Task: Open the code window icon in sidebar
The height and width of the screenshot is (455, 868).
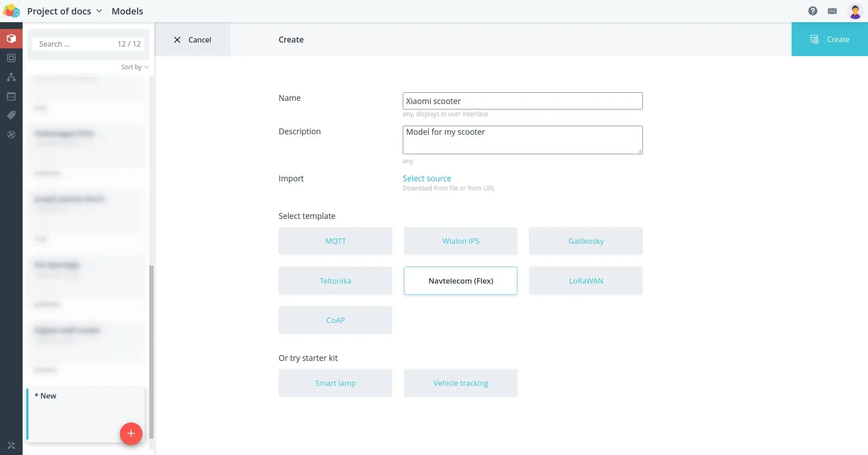Action: (x=11, y=96)
